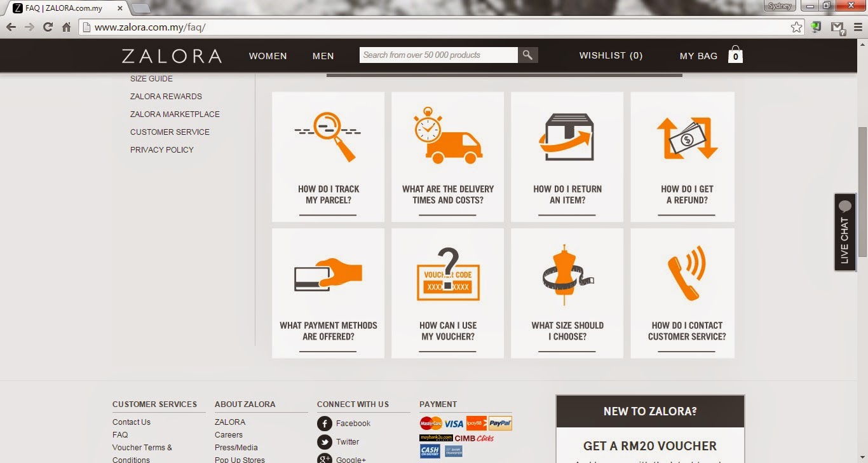
Task: Click the voucher code question mark icon
Action: [x=448, y=274]
